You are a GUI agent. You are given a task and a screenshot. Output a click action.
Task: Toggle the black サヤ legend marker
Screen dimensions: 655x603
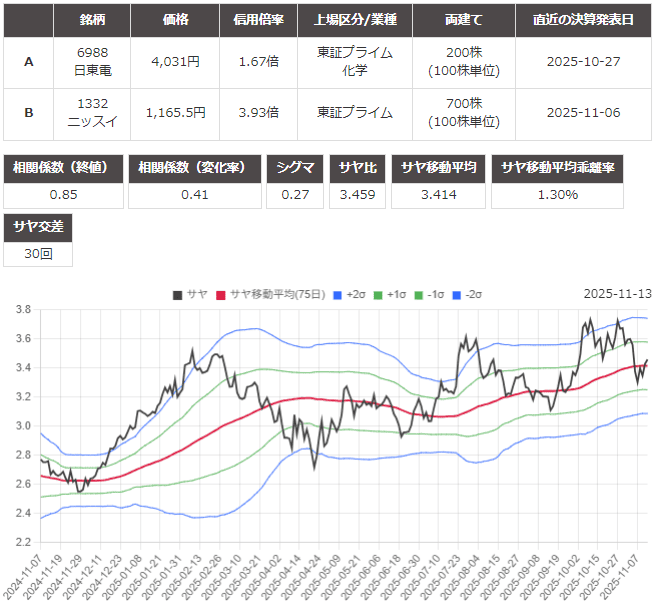pos(177,294)
